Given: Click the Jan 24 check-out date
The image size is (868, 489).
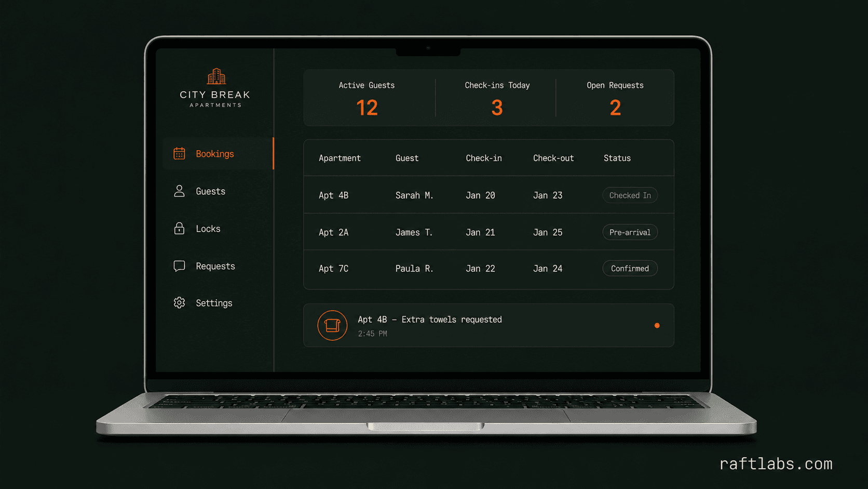Looking at the screenshot, I should tap(548, 269).
